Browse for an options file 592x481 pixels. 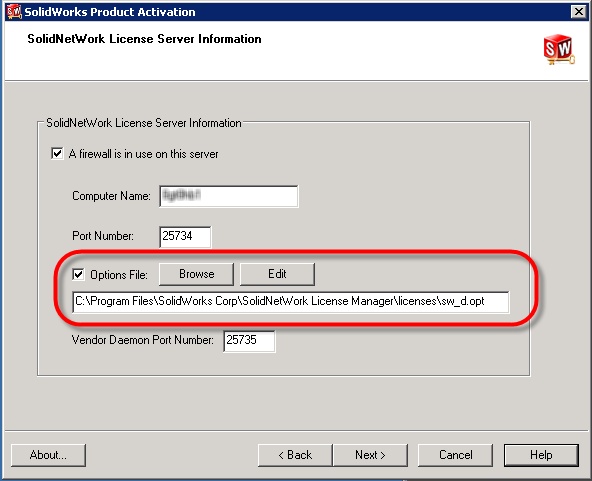[196, 274]
